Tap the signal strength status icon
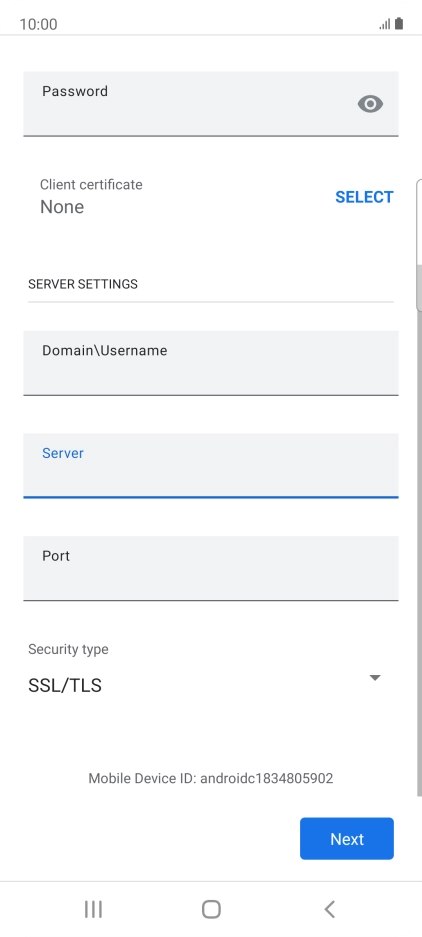The image size is (422, 937). tap(385, 24)
